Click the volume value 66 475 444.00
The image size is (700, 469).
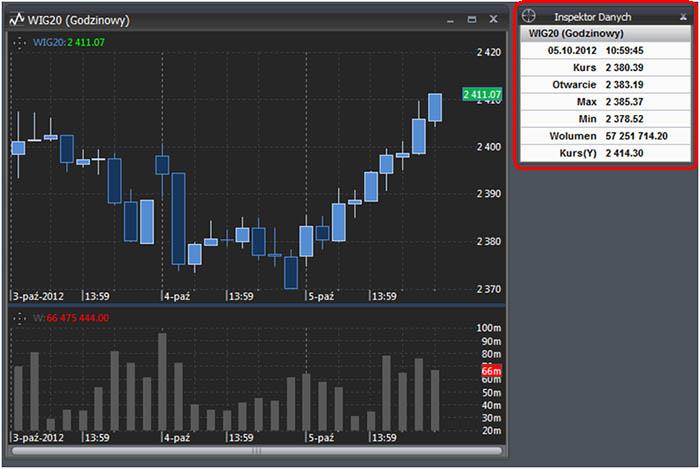click(x=77, y=318)
